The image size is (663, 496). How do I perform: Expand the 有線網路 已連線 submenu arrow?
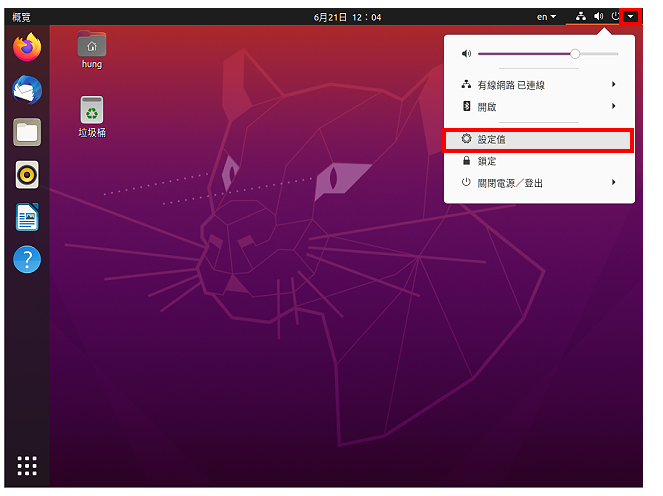pyautogui.click(x=614, y=85)
